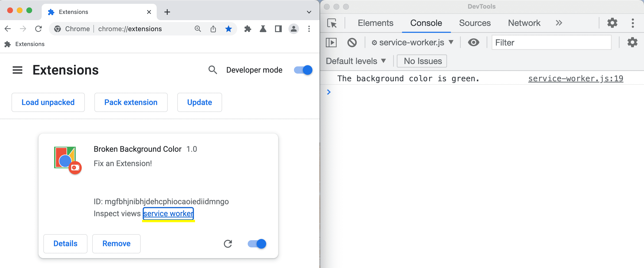Click the stop/block circle icon in Console
Viewport: 644px width, 268px height.
tap(351, 43)
